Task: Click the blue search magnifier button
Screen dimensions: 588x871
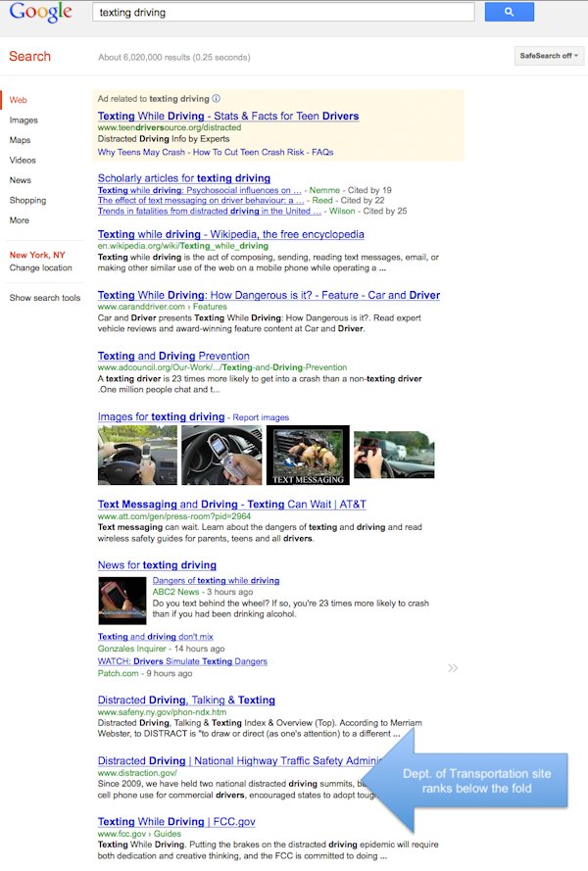Action: (x=509, y=12)
